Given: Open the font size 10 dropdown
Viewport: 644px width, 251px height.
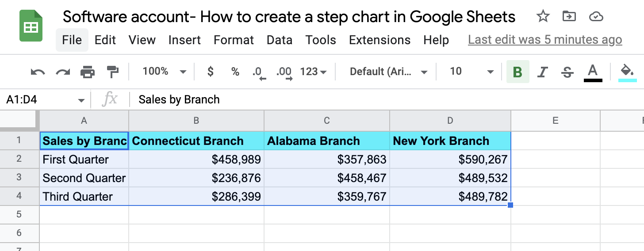Looking at the screenshot, I should pyautogui.click(x=471, y=72).
